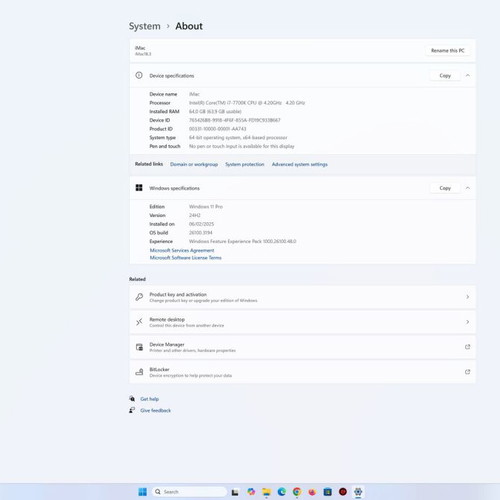Collapse the Device specifications section
The image size is (500, 500).
click(x=468, y=75)
